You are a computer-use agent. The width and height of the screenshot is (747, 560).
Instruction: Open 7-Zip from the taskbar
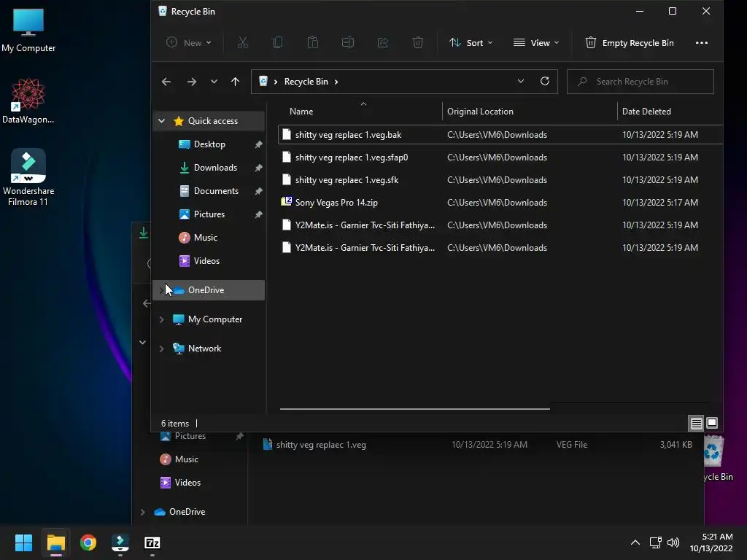click(x=152, y=542)
